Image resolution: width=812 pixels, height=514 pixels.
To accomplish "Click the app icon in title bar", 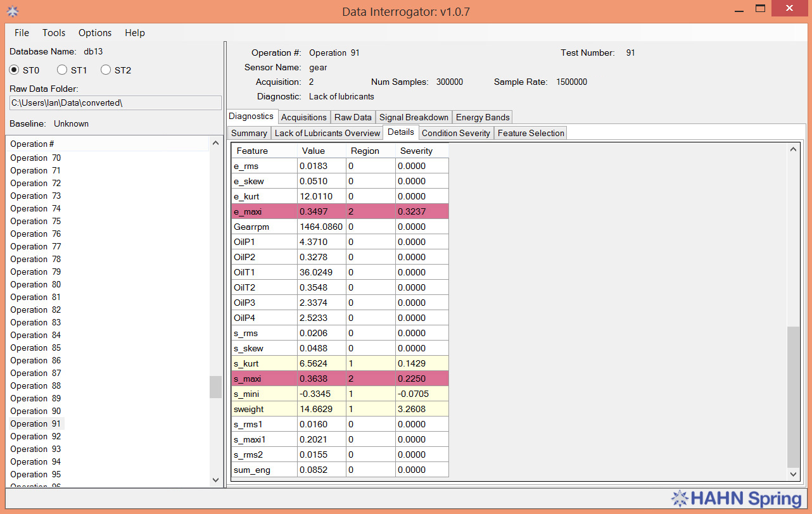I will click(12, 11).
